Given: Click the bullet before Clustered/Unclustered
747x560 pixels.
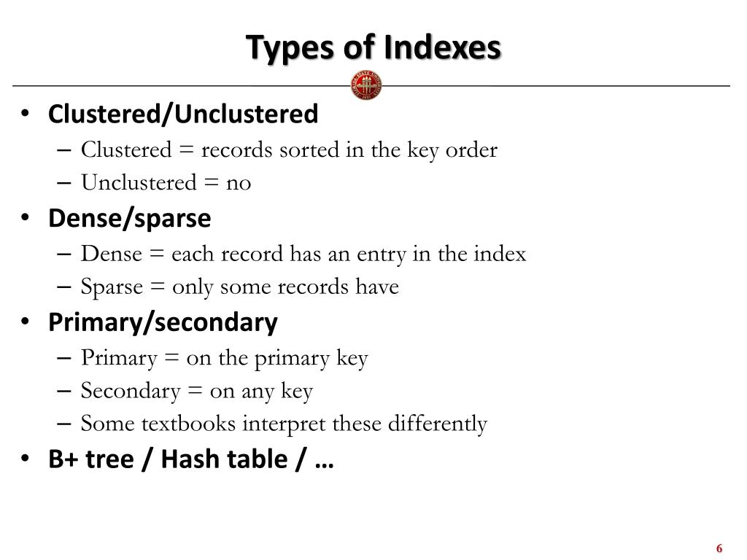Looking at the screenshot, I should tap(26, 114).
